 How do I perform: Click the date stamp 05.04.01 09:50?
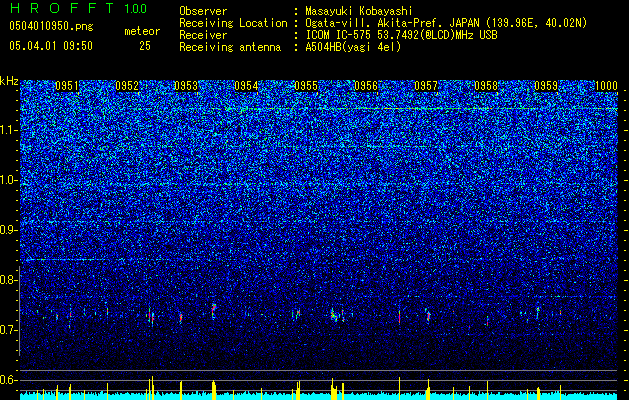(51, 46)
